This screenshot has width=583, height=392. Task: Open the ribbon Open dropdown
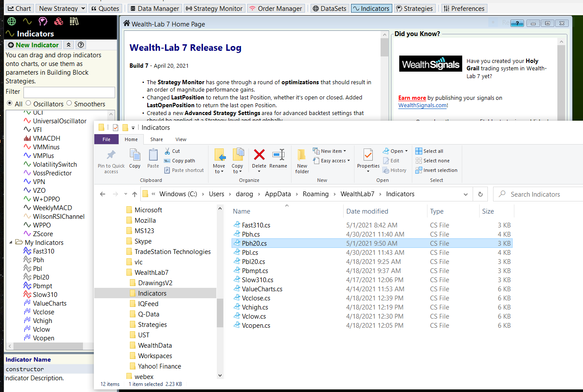click(395, 151)
